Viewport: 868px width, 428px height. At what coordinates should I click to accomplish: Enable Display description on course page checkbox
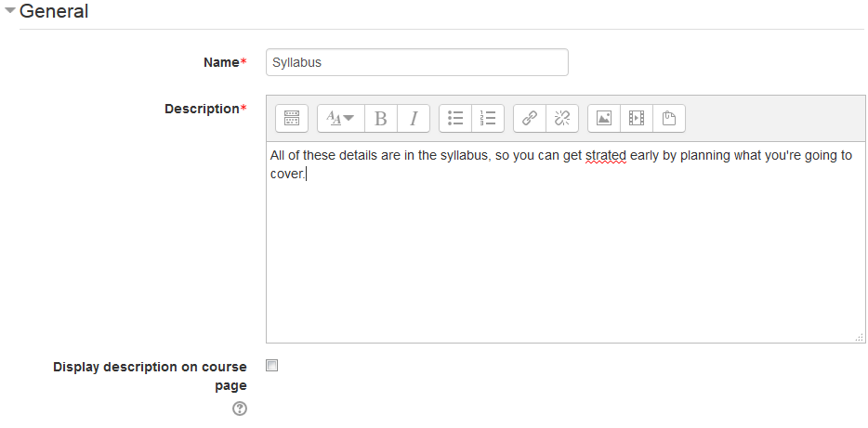coord(272,366)
